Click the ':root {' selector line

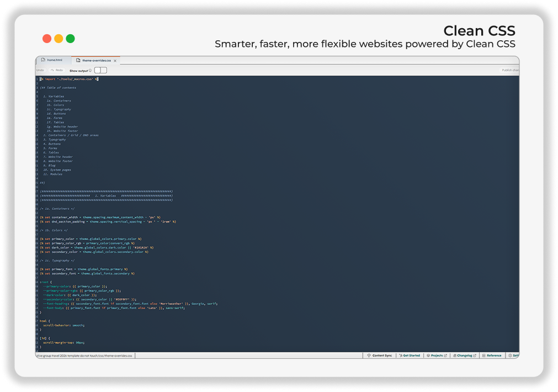[x=46, y=282]
